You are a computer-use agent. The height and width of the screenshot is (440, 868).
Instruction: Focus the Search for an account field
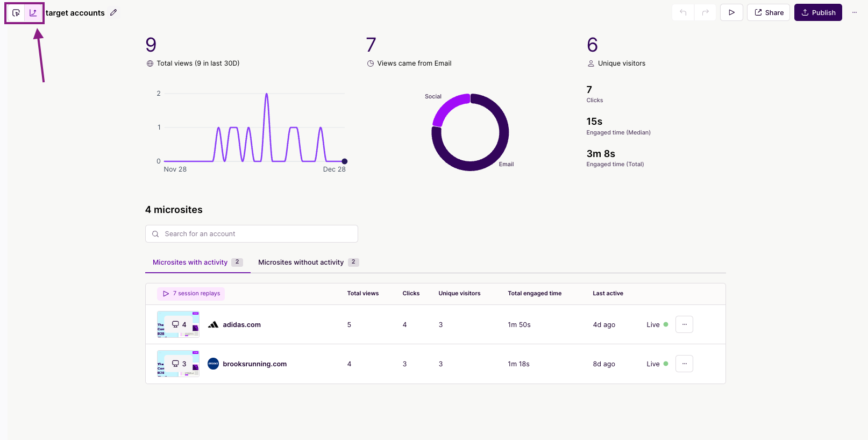coord(252,234)
